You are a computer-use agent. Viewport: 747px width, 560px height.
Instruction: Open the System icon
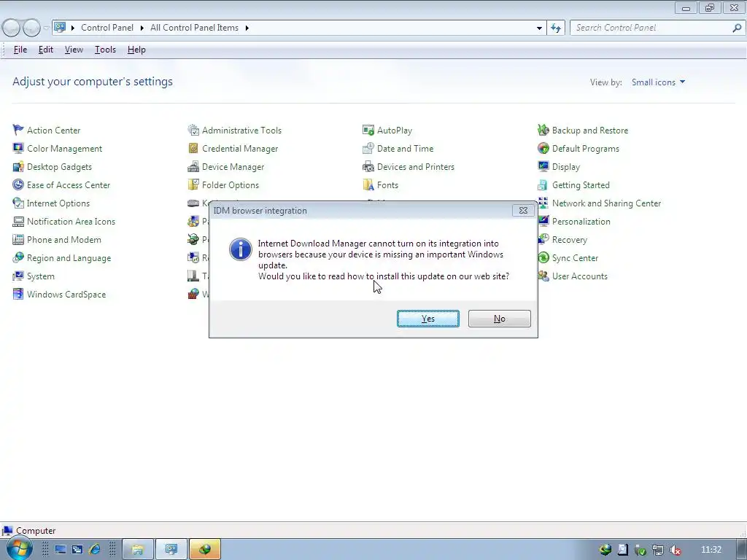tap(18, 276)
